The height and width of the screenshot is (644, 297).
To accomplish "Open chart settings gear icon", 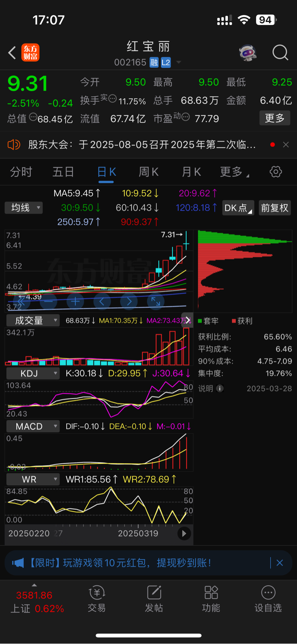I will [276, 172].
